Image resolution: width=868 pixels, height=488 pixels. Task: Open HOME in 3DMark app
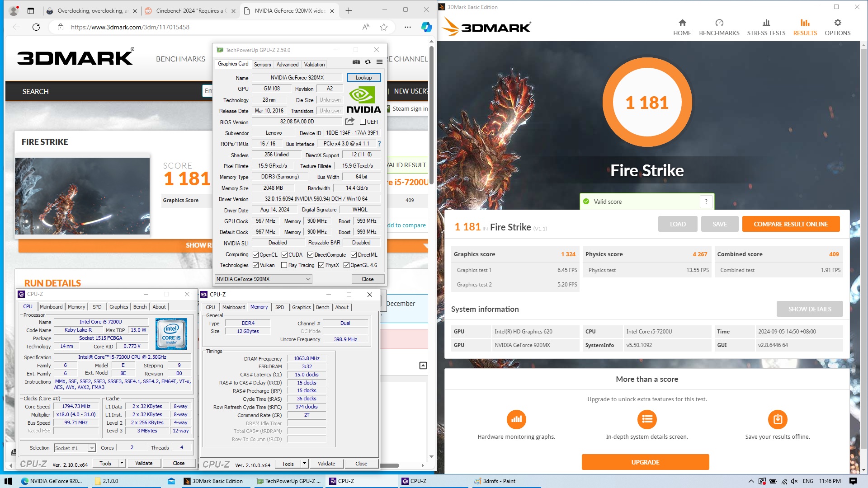[682, 28]
